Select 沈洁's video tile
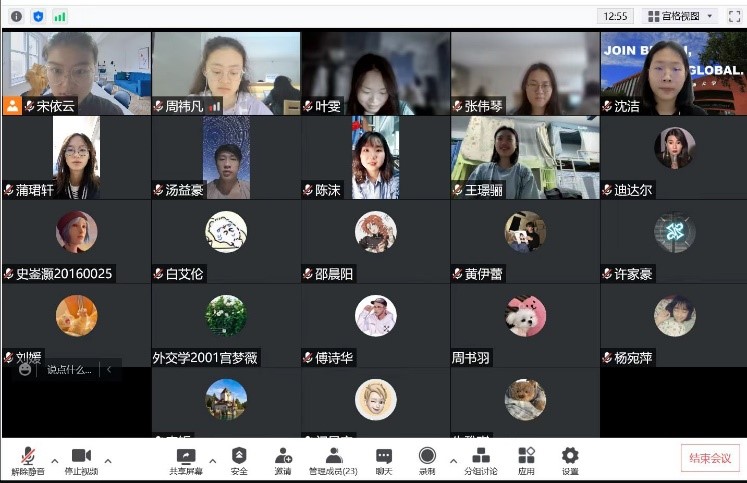This screenshot has width=747, height=483. pos(673,73)
